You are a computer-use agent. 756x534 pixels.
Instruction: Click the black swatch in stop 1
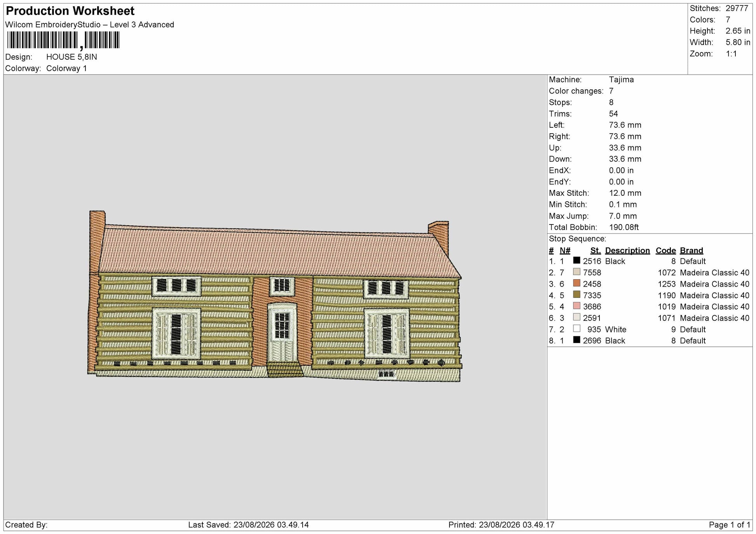(577, 261)
